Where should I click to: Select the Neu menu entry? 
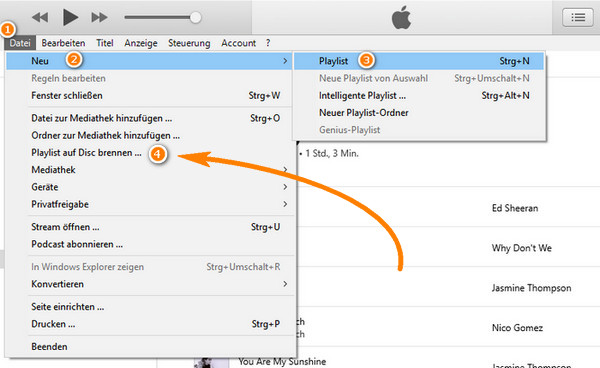[x=150, y=61]
